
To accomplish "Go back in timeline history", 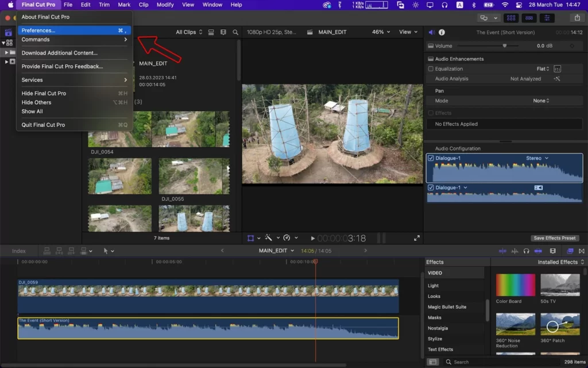I will click(x=222, y=251).
